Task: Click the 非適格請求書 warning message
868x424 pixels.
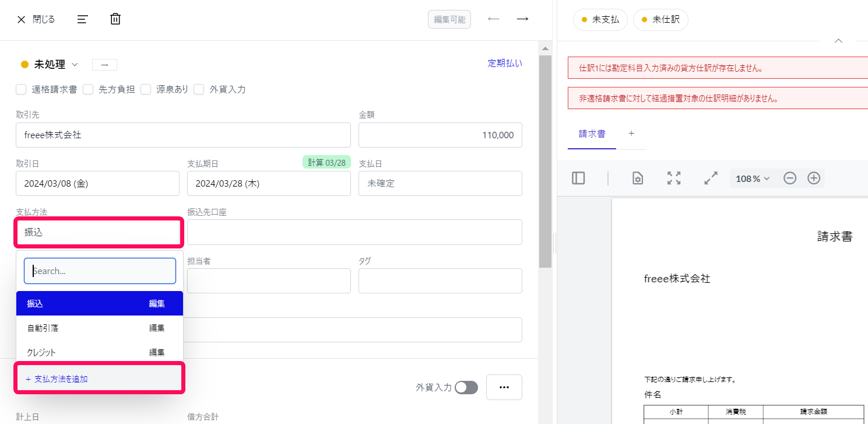Action: pos(718,98)
